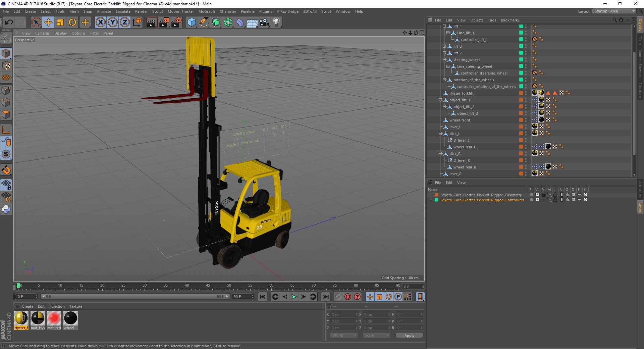Add a Camera object
The width and height of the screenshot is (644, 349).
click(x=264, y=22)
